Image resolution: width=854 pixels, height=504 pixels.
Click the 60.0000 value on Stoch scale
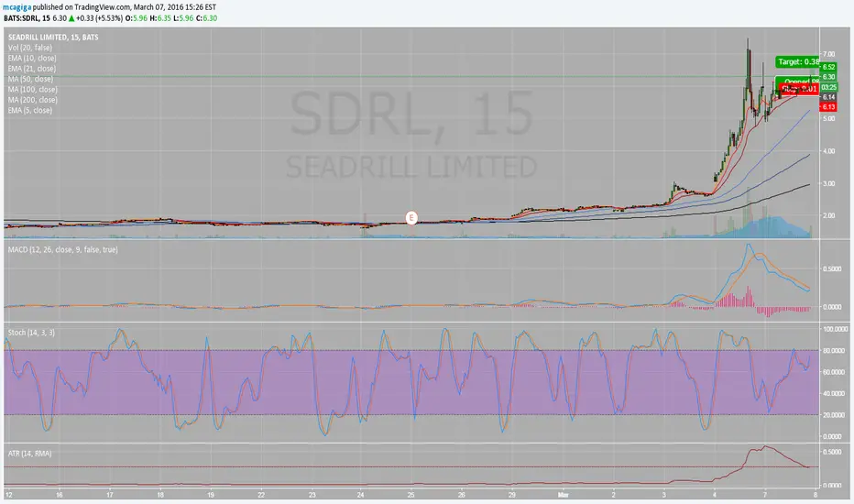(834, 372)
